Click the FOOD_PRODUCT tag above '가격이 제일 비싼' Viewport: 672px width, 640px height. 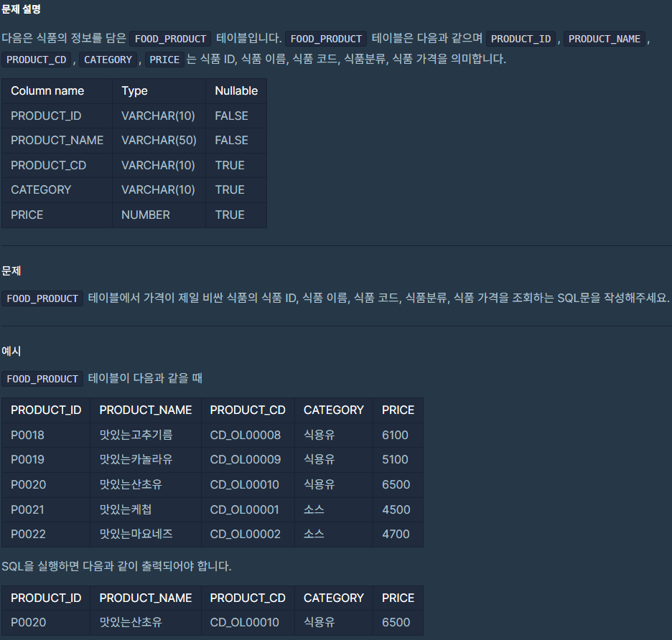[42, 298]
